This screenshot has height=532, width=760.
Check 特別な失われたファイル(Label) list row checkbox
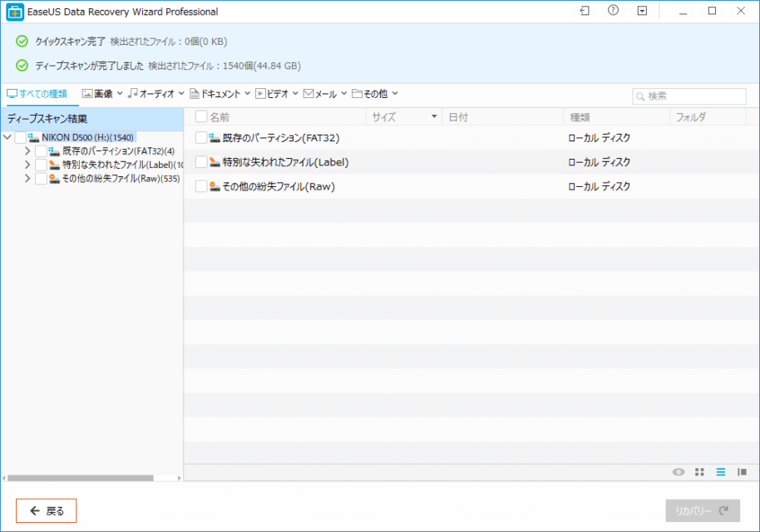201,162
